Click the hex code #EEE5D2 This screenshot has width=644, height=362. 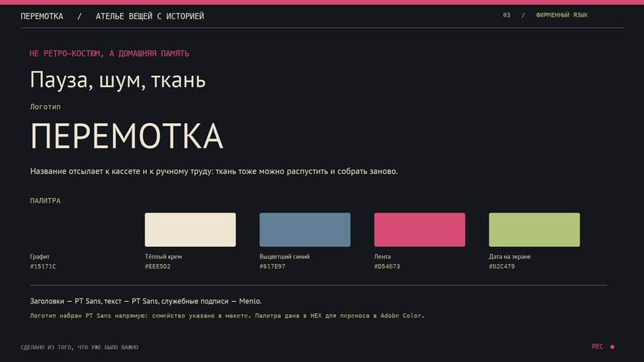click(157, 266)
